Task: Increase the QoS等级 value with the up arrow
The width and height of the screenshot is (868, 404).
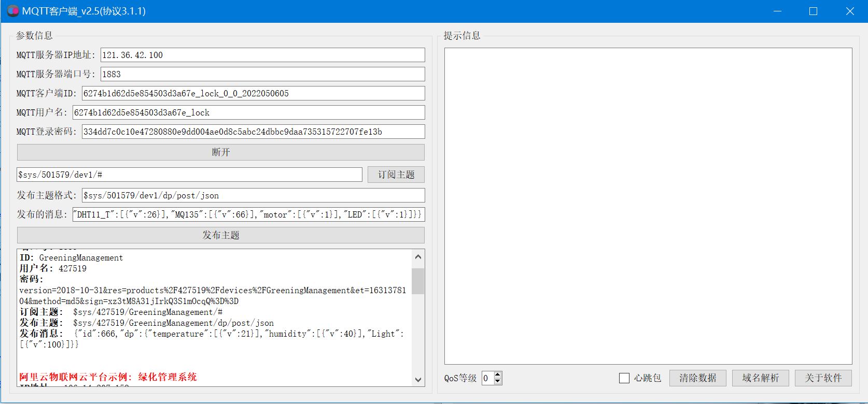Action: (498, 374)
